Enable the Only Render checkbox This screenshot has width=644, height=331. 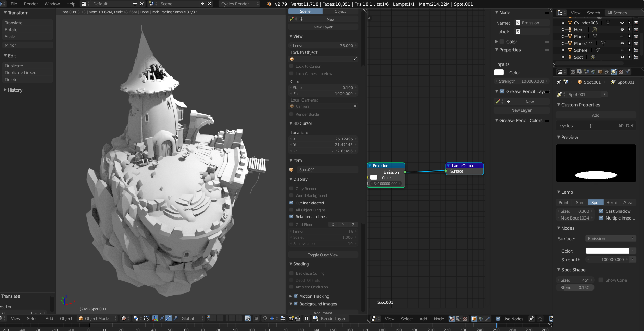click(292, 188)
